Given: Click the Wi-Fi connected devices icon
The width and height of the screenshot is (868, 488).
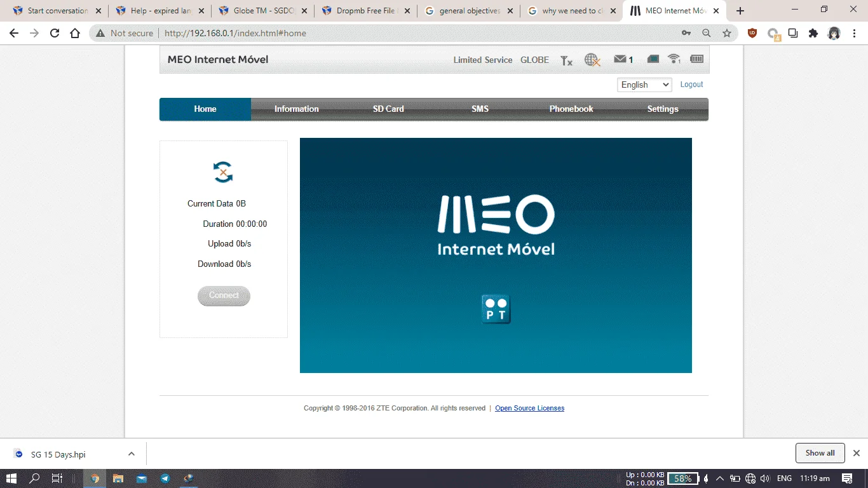Looking at the screenshot, I should (x=674, y=59).
